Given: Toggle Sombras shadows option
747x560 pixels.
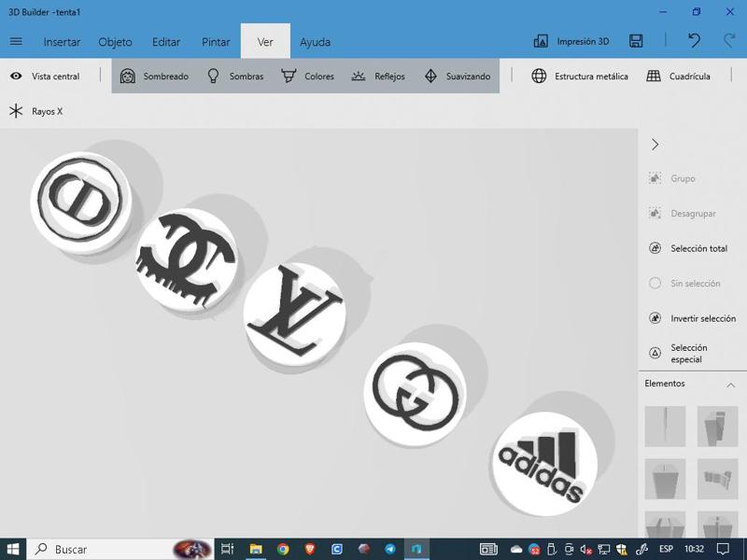Looking at the screenshot, I should click(x=235, y=77).
